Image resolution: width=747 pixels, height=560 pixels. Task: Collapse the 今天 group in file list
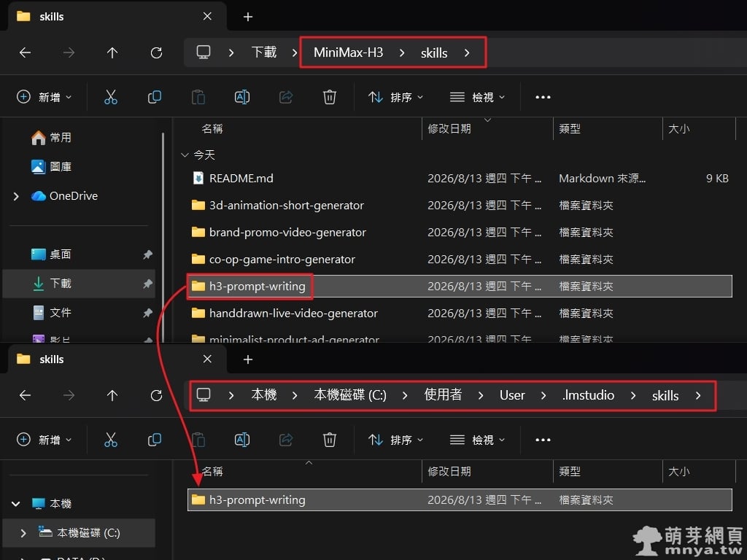pyautogui.click(x=185, y=155)
